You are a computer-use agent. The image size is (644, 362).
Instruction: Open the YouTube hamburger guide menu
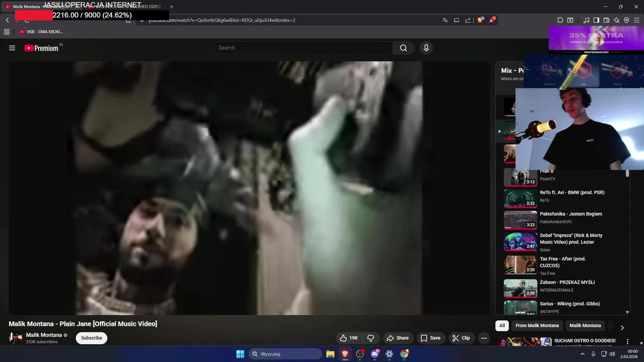click(12, 48)
